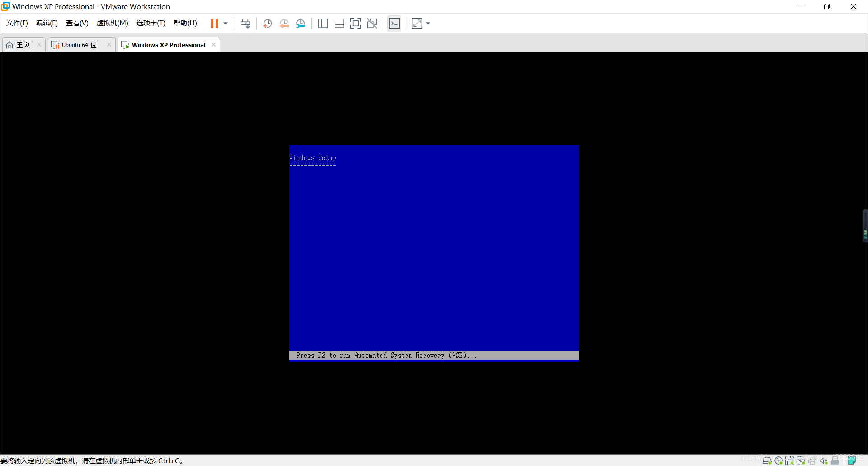The image size is (868, 466).
Task: Expand the stretch display options dropdown
Action: coord(428,24)
